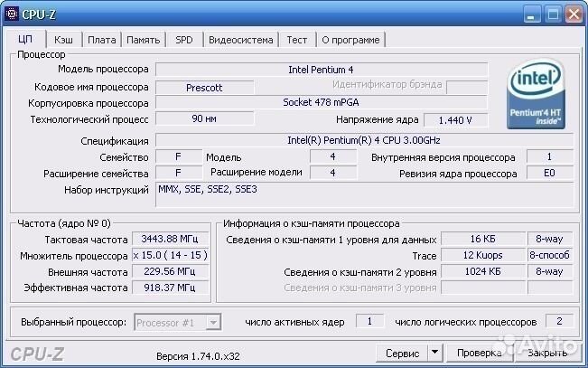
Task: Click the E0 core revision value
Action: tap(550, 173)
